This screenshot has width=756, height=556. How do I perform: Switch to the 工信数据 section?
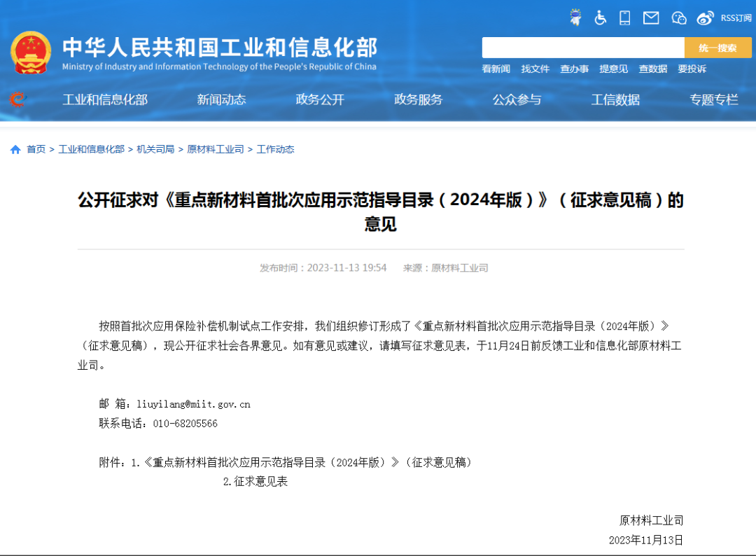(615, 99)
